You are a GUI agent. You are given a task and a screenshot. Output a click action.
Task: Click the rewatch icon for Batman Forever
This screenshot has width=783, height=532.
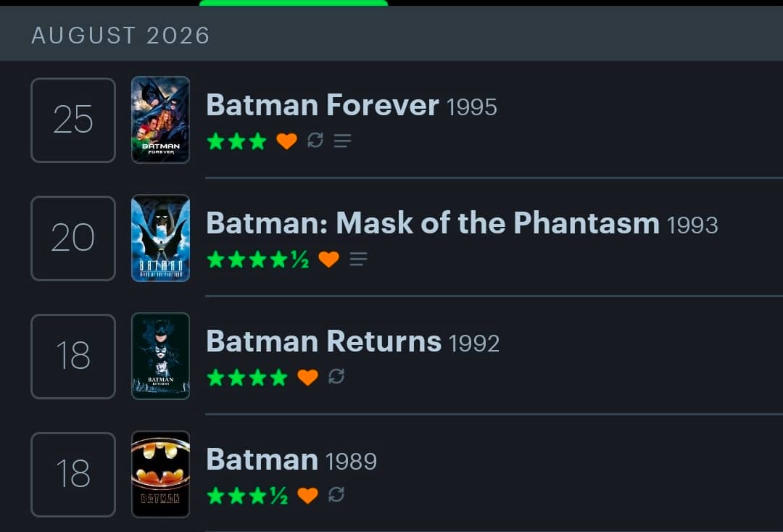point(315,140)
